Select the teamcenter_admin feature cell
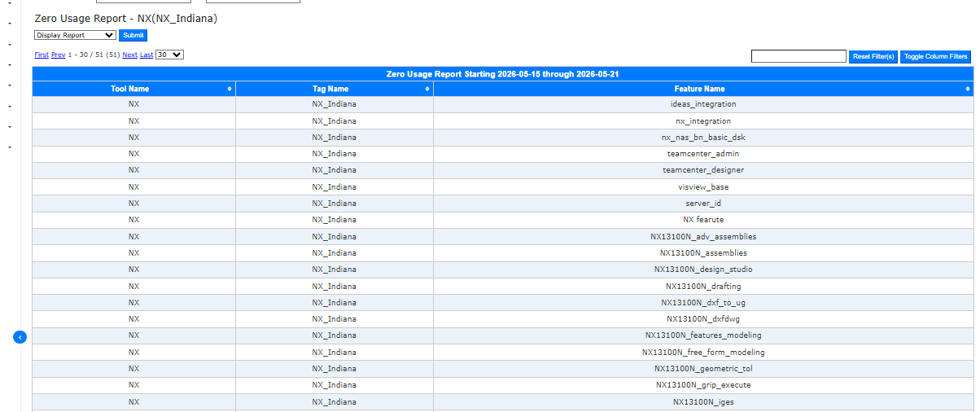This screenshot has height=412, width=980. [x=703, y=154]
